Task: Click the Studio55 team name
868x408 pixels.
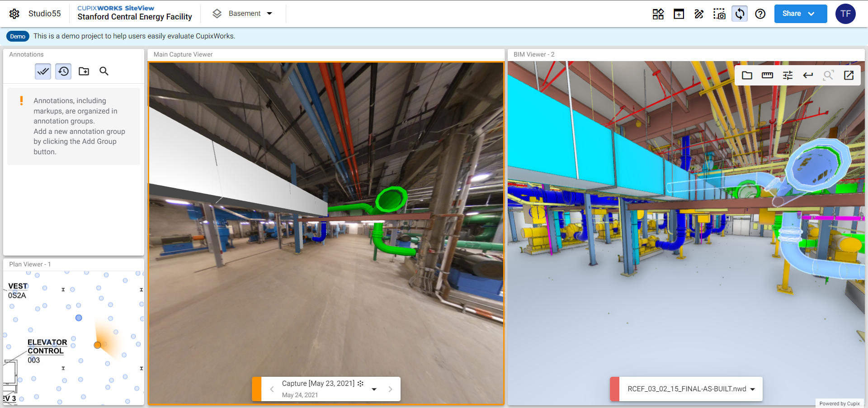Action: coord(44,14)
